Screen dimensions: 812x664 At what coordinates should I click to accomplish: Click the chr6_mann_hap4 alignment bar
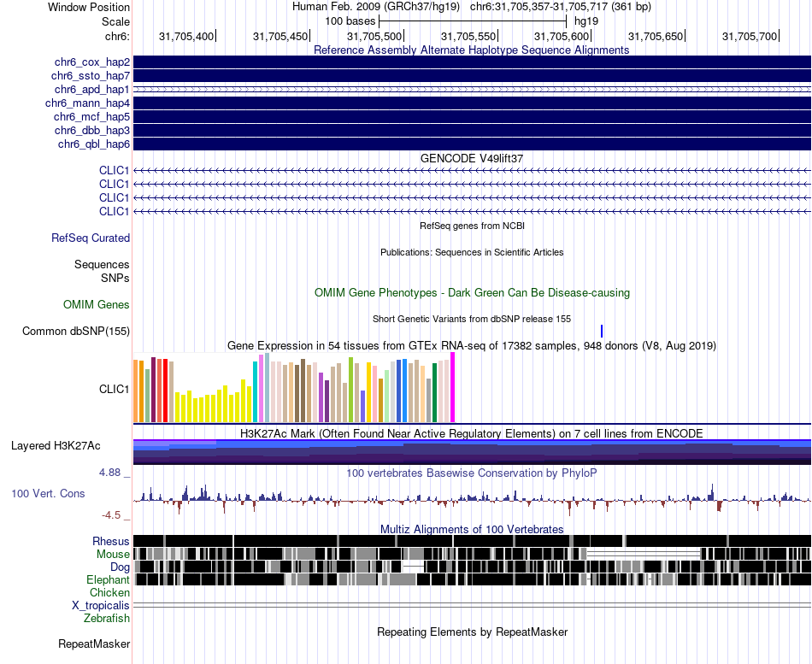[x=473, y=103]
